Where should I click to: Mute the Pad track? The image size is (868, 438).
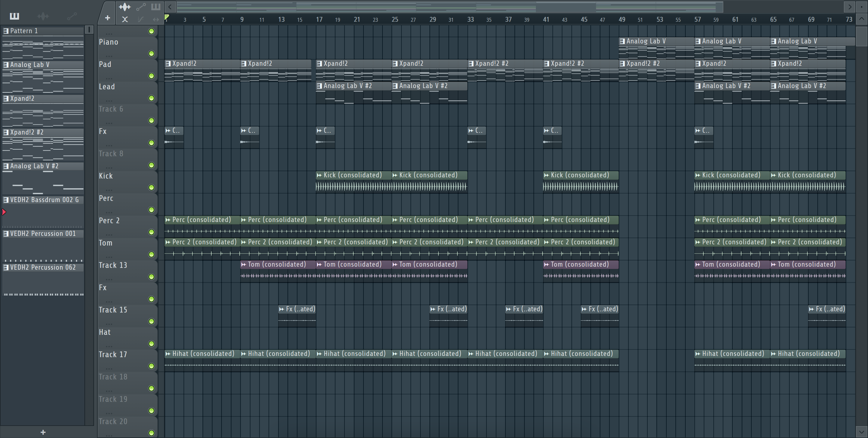click(151, 76)
